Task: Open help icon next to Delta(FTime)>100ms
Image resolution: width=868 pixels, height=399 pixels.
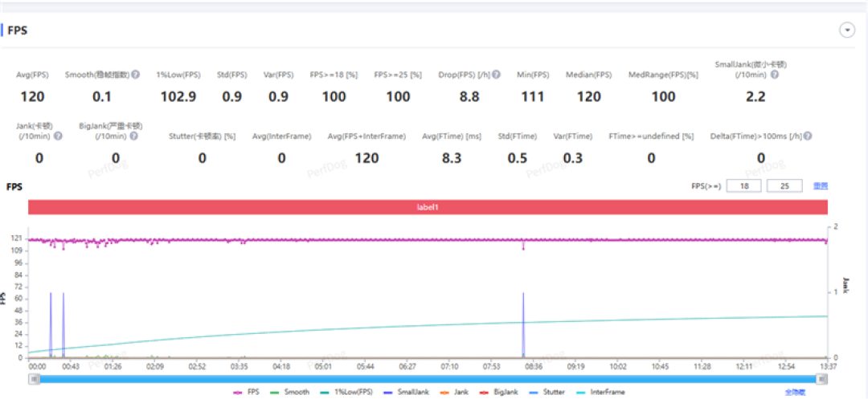Action: point(809,136)
